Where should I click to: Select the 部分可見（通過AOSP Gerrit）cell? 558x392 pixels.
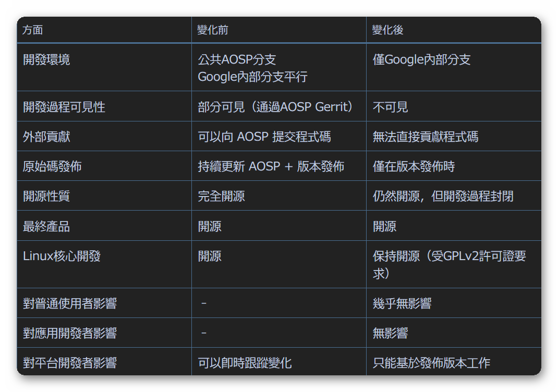276,107
